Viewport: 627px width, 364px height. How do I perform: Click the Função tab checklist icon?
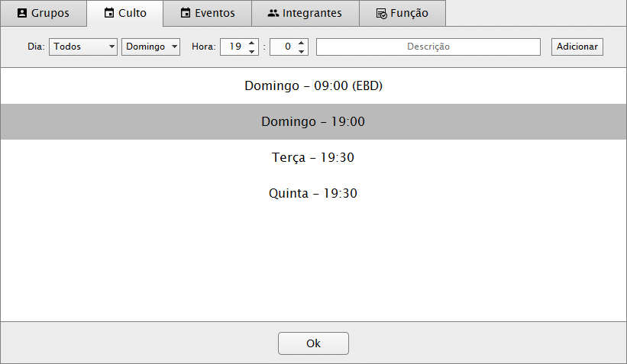pyautogui.click(x=382, y=13)
